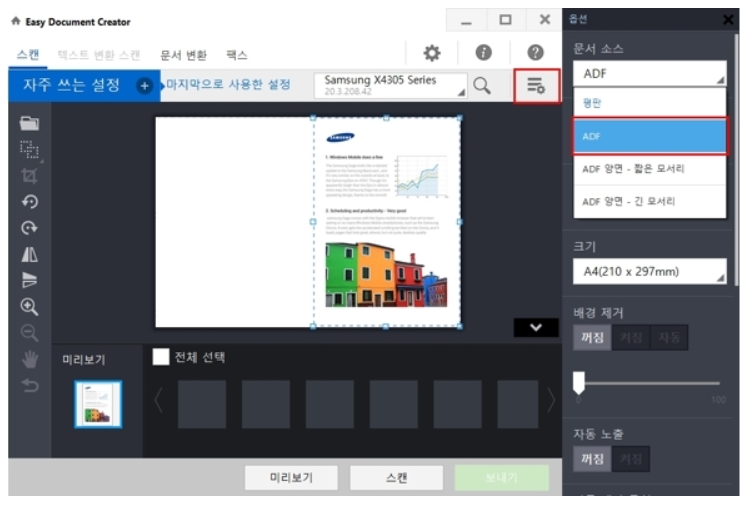Screen dimensions: 748x505
Task: Collapse panel with the black down chevron
Action: tap(536, 328)
